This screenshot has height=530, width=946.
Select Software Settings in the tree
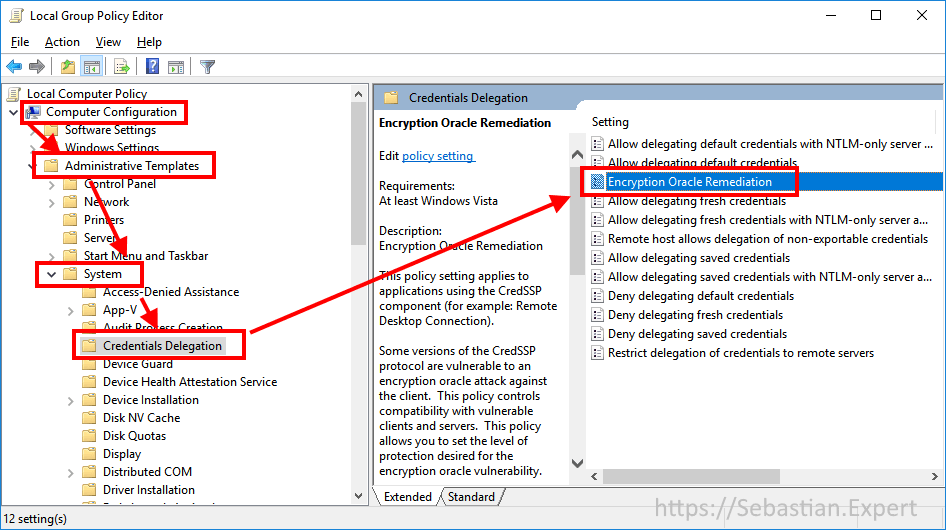coord(110,130)
